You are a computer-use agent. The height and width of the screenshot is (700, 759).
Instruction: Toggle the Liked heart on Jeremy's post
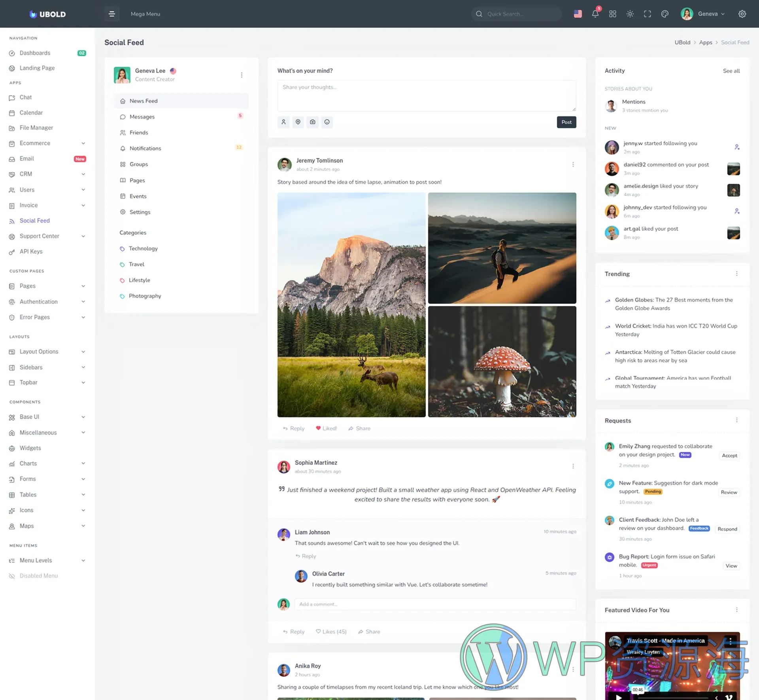tap(326, 428)
